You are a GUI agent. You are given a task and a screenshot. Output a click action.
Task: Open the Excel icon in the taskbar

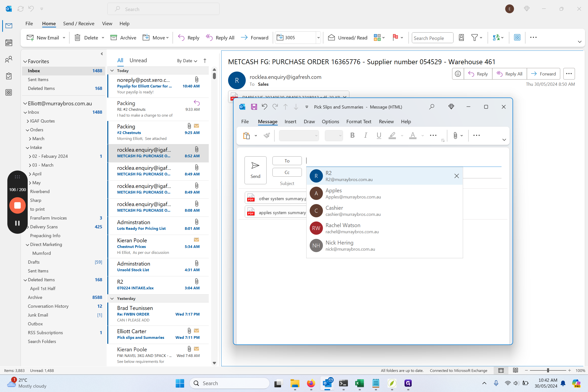(359, 383)
